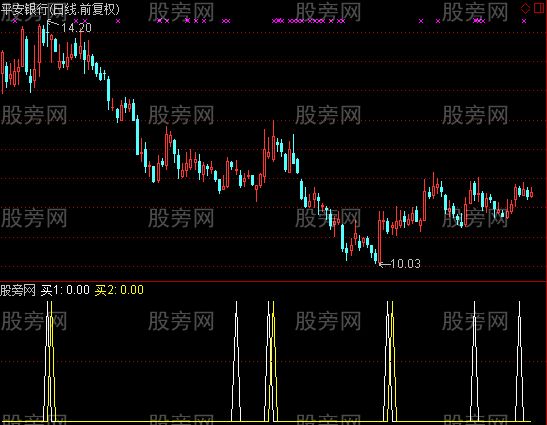Click the highest candle beside the 14.20 label

[48, 32]
